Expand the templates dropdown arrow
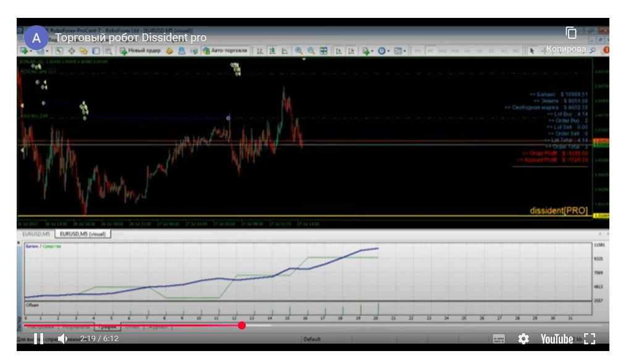631x364 pixels. (404, 51)
